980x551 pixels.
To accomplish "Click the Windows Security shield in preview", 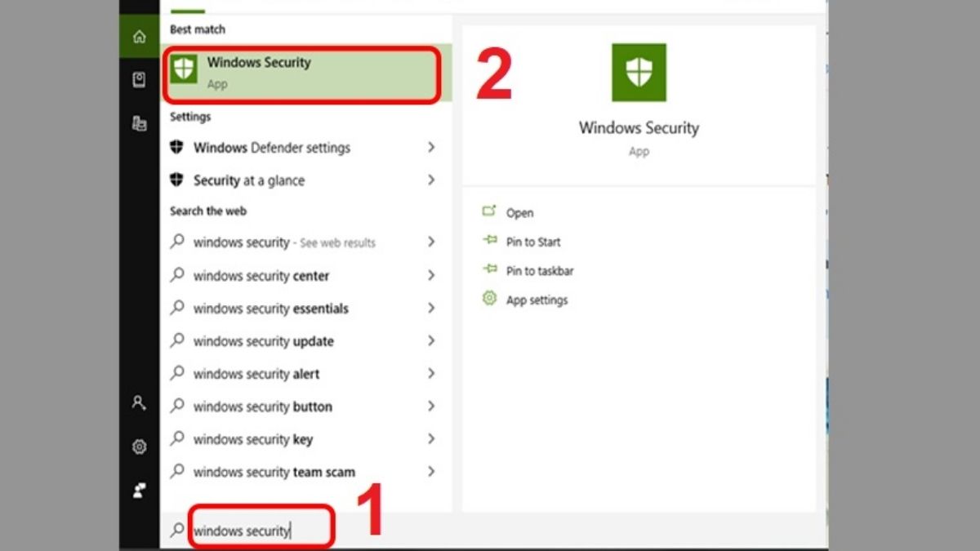I will tap(639, 73).
